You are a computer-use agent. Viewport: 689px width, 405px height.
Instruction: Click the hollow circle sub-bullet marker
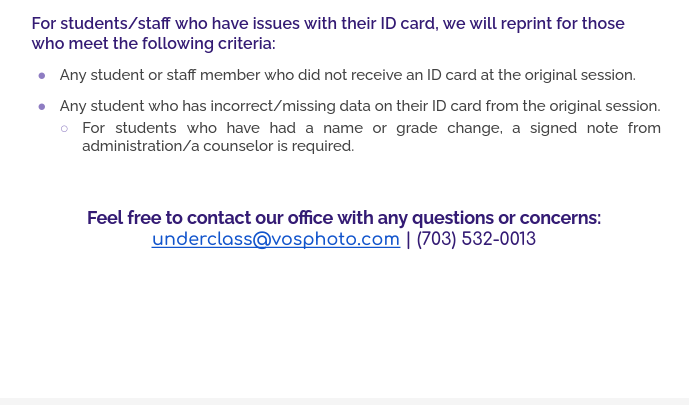[x=65, y=128]
